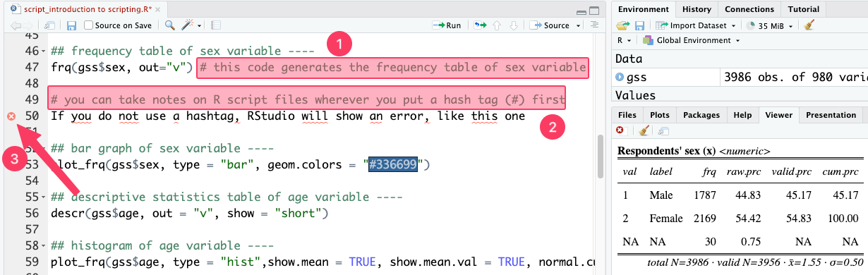Switch to Tutorial tab
Screen dimensions: 868x275
point(804,9)
